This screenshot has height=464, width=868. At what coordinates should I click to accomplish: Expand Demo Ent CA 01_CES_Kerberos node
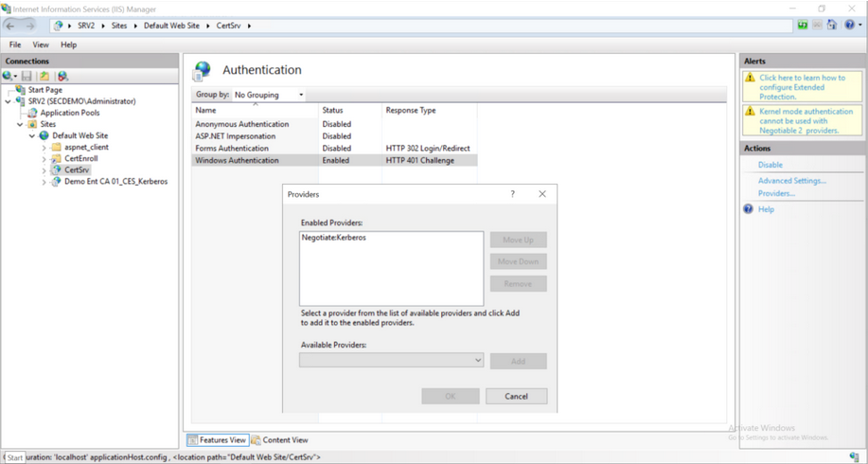[x=44, y=182]
